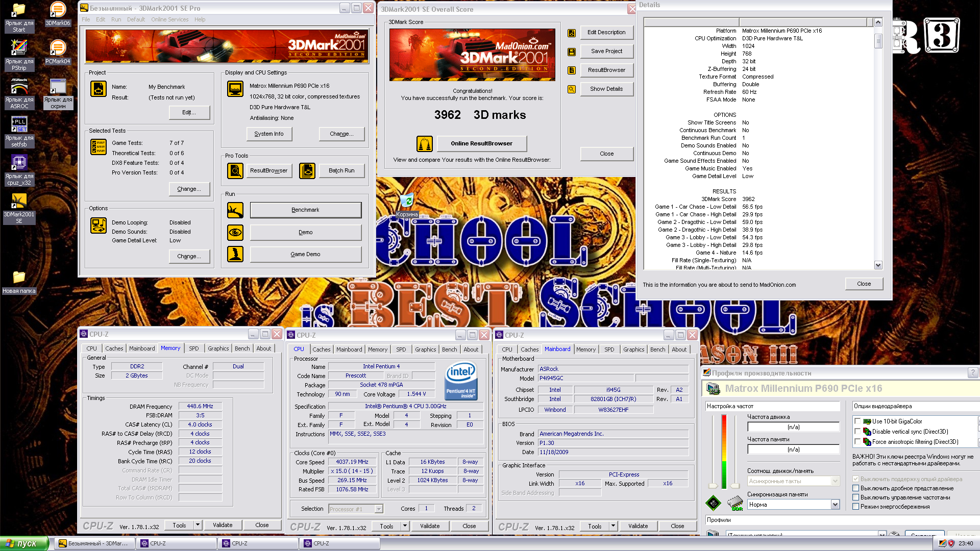The height and width of the screenshot is (551, 980).
Task: Click the Частота движка value field
Action: coord(793,427)
